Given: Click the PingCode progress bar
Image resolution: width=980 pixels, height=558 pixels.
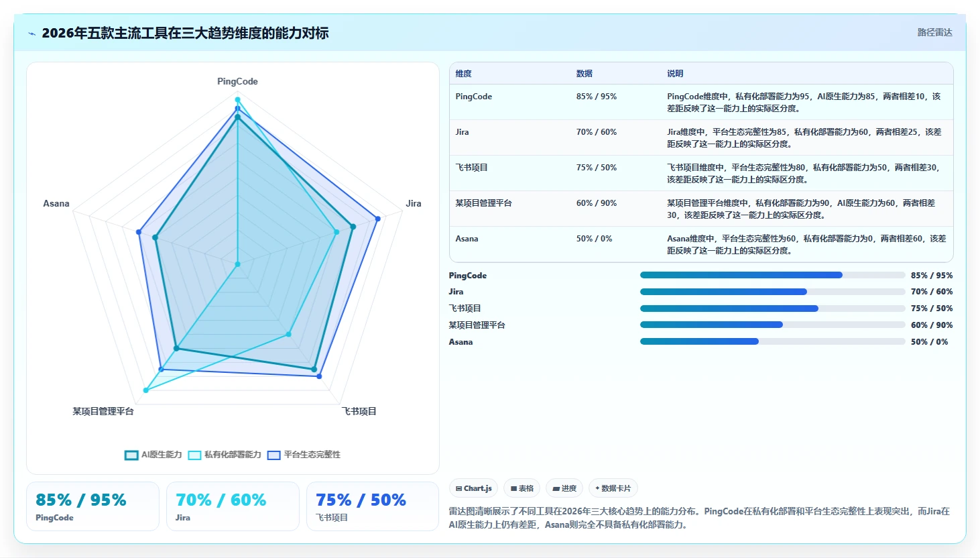Looking at the screenshot, I should click(x=772, y=275).
